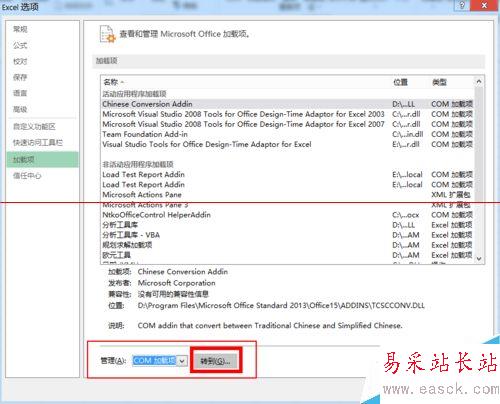Viewport: 500px width, 404px height.
Task: Click the TCSCCONV.DLL location path
Action: 281,305
